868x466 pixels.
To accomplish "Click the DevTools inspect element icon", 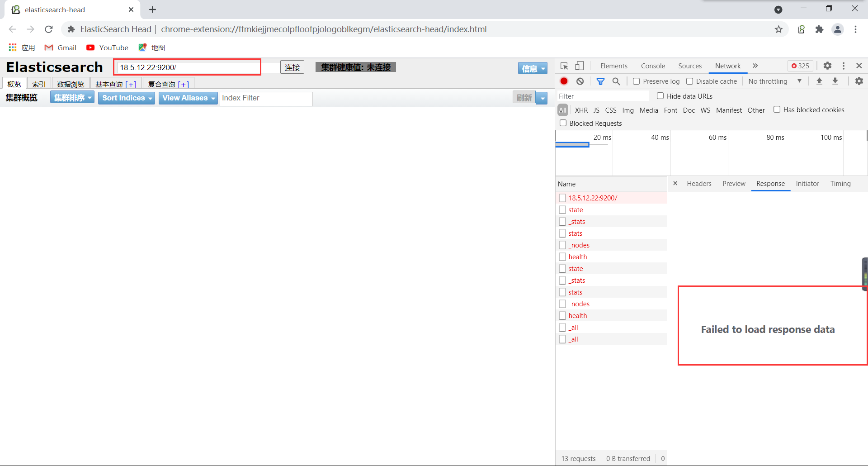I will (564, 66).
